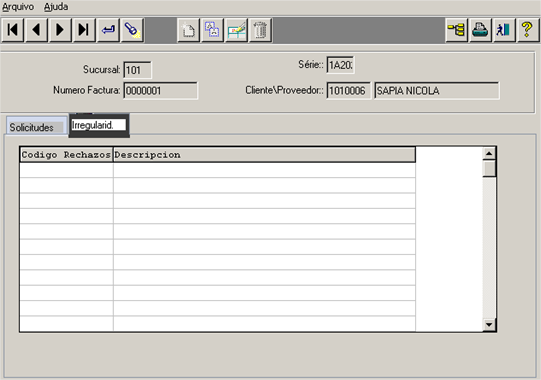The height and width of the screenshot is (380, 541).
Task: Click the edit record pencil icon
Action: [236, 30]
